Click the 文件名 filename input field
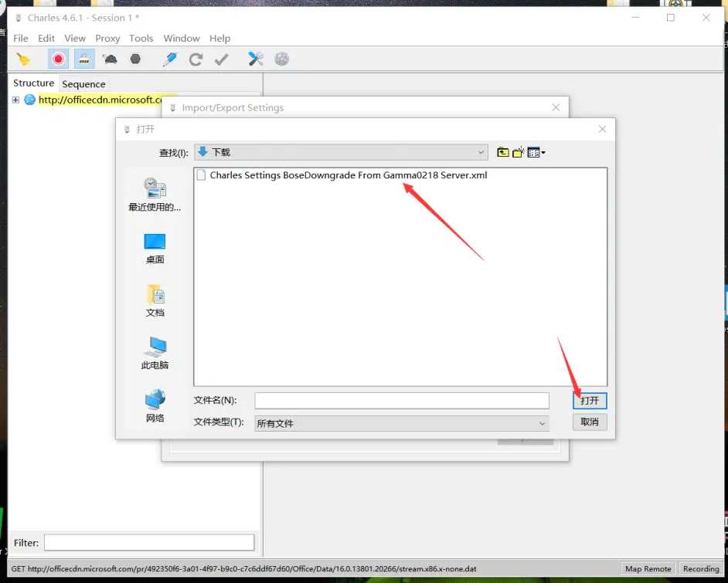Viewport: 728px width, 583px height. point(402,401)
